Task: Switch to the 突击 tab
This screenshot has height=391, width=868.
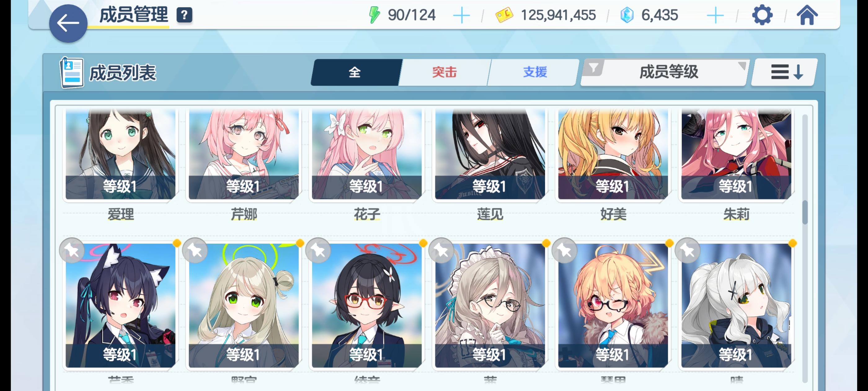Action: pyautogui.click(x=444, y=72)
